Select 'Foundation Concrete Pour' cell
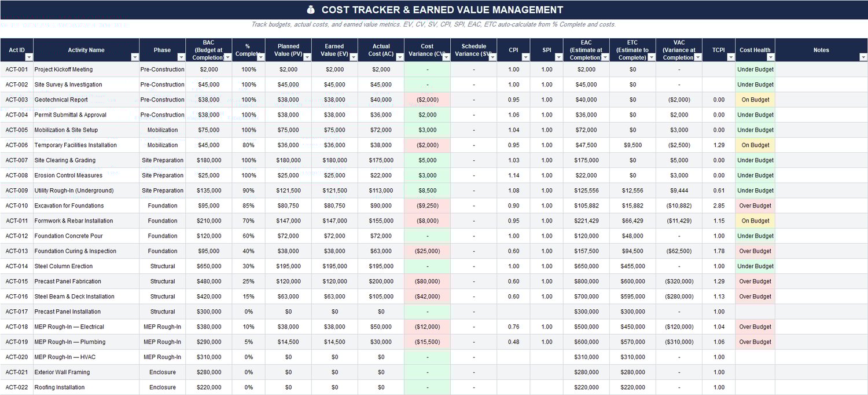The width and height of the screenshot is (868, 395). tap(86, 236)
